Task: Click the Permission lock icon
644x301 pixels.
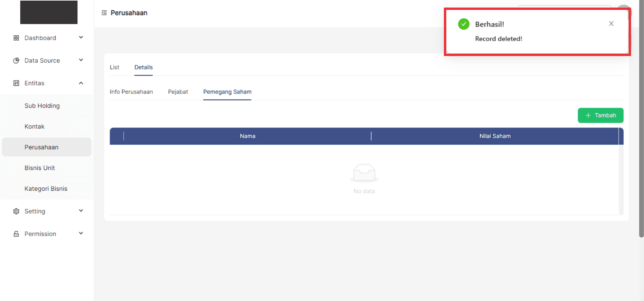Action: click(x=16, y=234)
